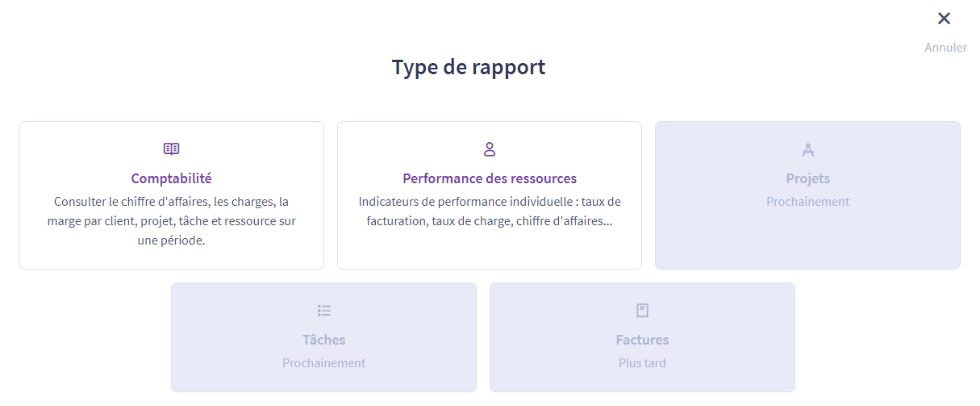Click Plus tard under Factures

(642, 363)
